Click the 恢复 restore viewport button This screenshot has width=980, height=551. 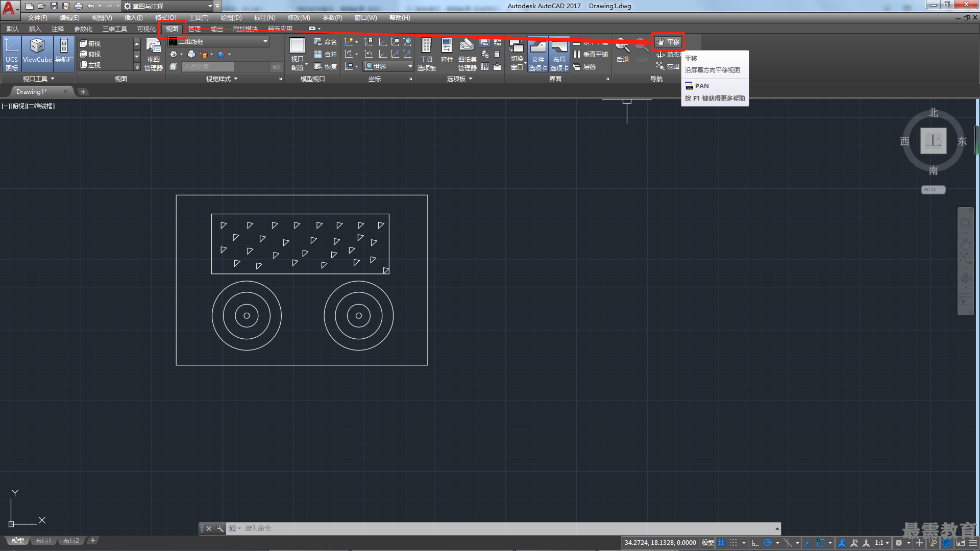click(x=326, y=66)
